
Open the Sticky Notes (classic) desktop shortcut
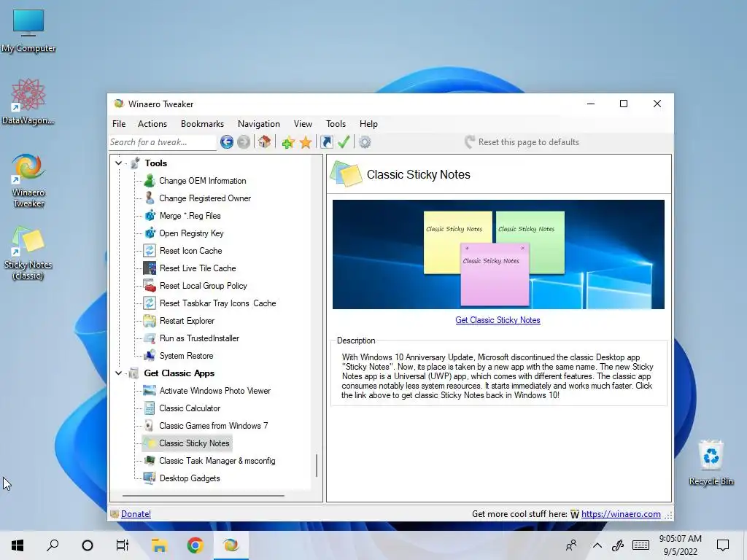(28, 253)
